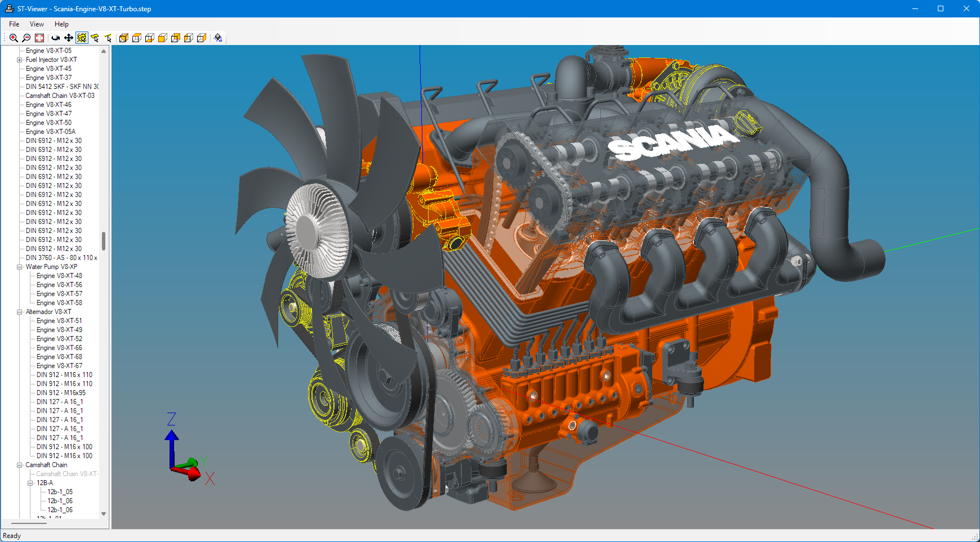The image size is (980, 542).
Task: Select view cube with orange left face
Action: click(x=189, y=38)
